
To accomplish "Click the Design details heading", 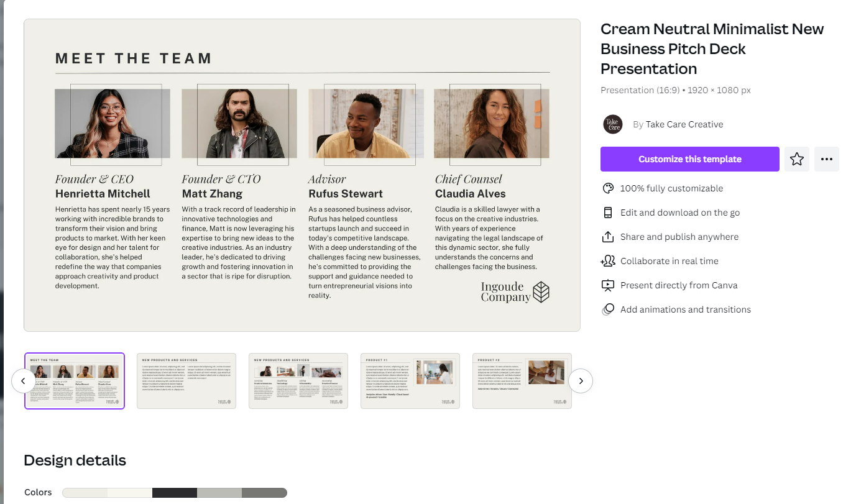I will (x=75, y=460).
